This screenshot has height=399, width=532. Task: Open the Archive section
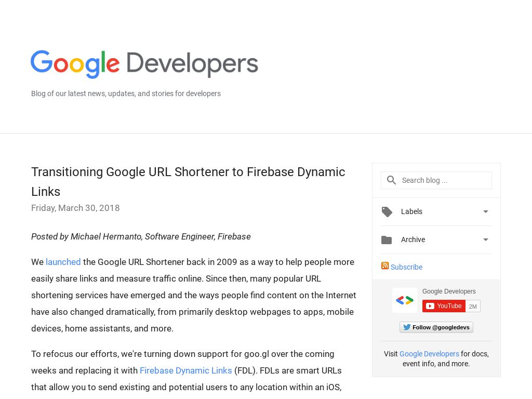coord(413,240)
